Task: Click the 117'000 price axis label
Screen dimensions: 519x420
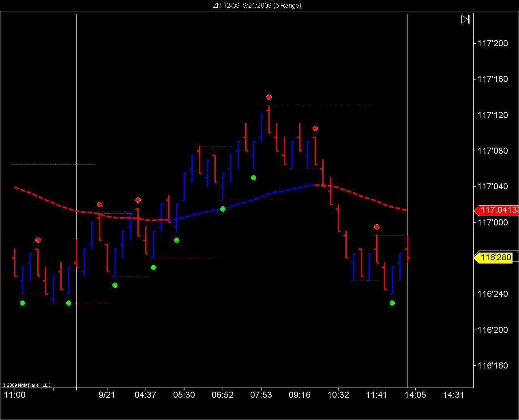Action: pos(493,223)
